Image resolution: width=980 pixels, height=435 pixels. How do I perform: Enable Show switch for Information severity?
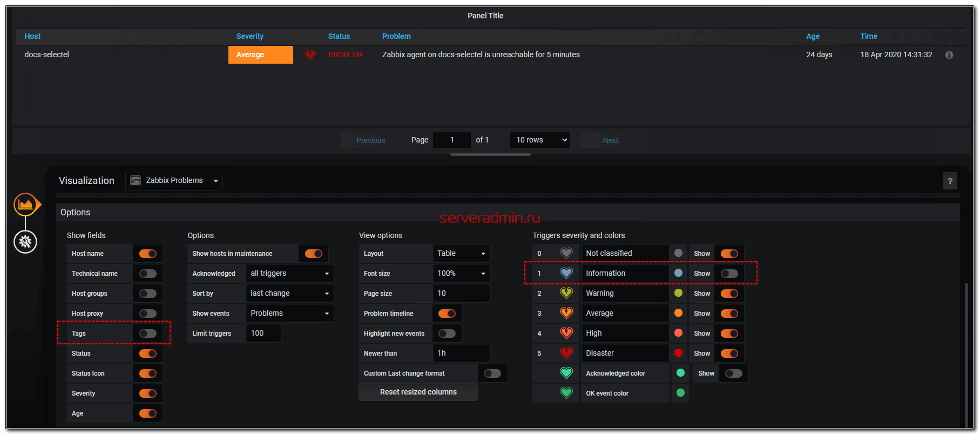click(729, 274)
